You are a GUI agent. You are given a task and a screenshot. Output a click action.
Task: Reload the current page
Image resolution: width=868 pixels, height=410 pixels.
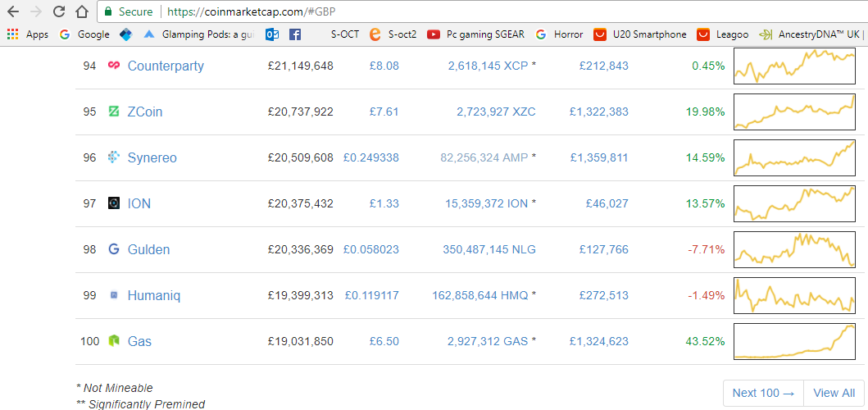pyautogui.click(x=58, y=11)
